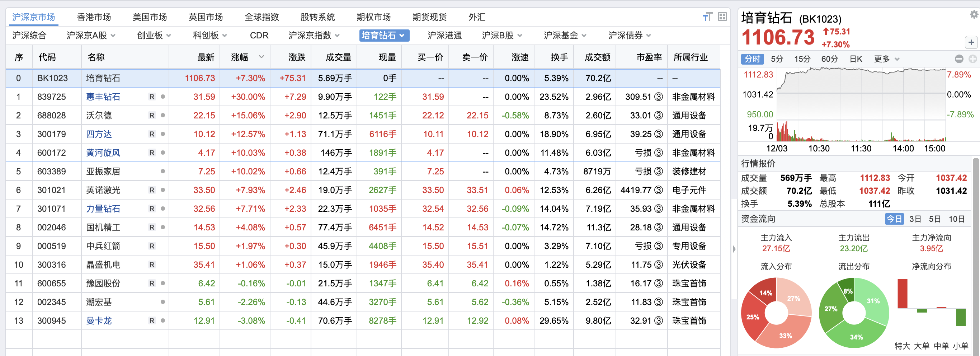The height and width of the screenshot is (356, 980).
Task: Switch chart to 5分 interval
Action: point(777,59)
